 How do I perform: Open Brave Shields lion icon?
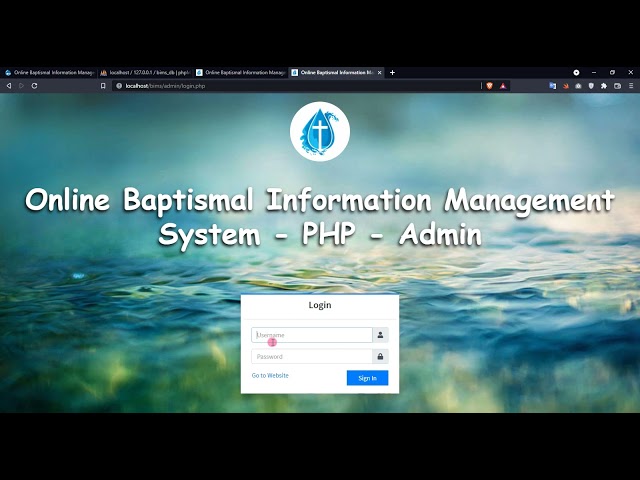[490, 86]
